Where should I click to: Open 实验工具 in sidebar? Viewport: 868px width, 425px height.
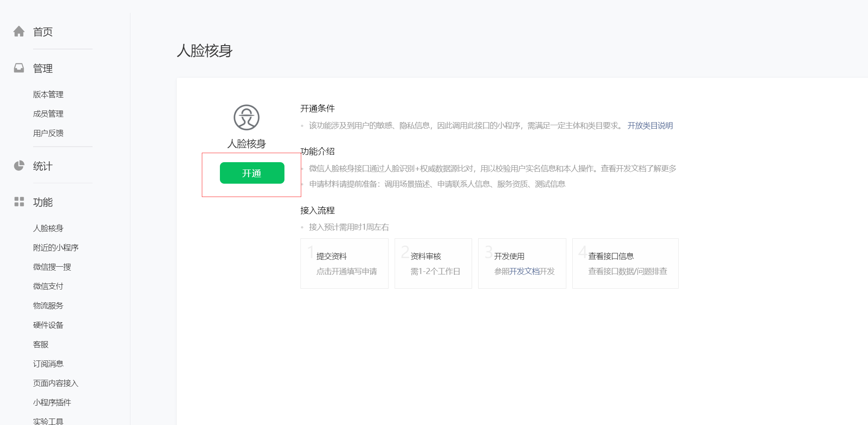[48, 421]
